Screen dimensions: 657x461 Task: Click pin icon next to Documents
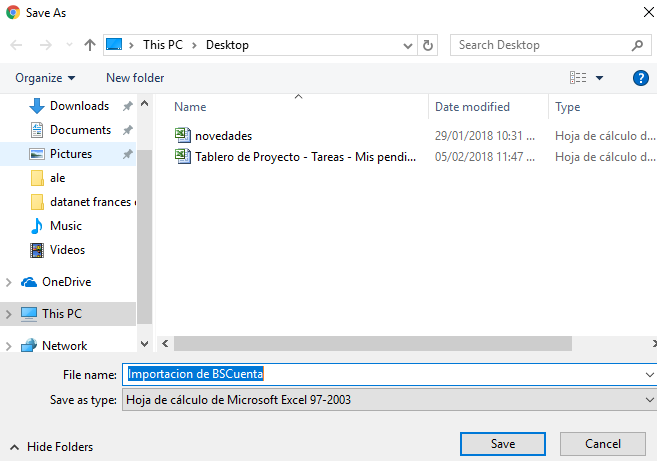tap(127, 130)
